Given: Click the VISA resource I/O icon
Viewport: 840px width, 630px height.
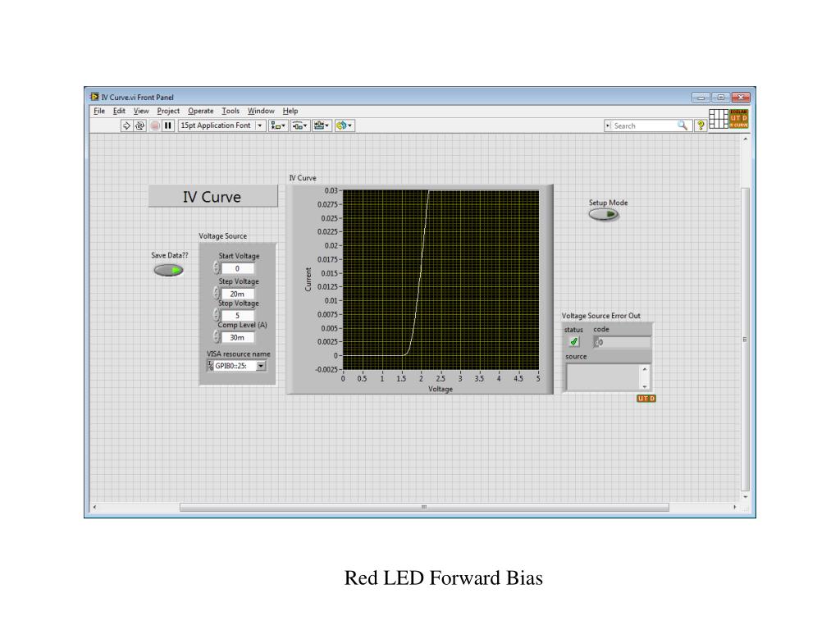Looking at the screenshot, I should click(211, 365).
